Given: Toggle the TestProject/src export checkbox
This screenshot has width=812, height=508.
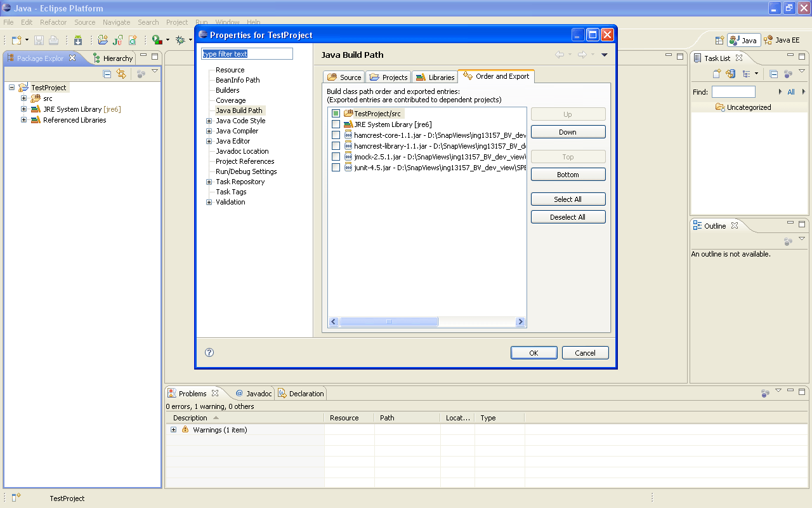Looking at the screenshot, I should [336, 114].
